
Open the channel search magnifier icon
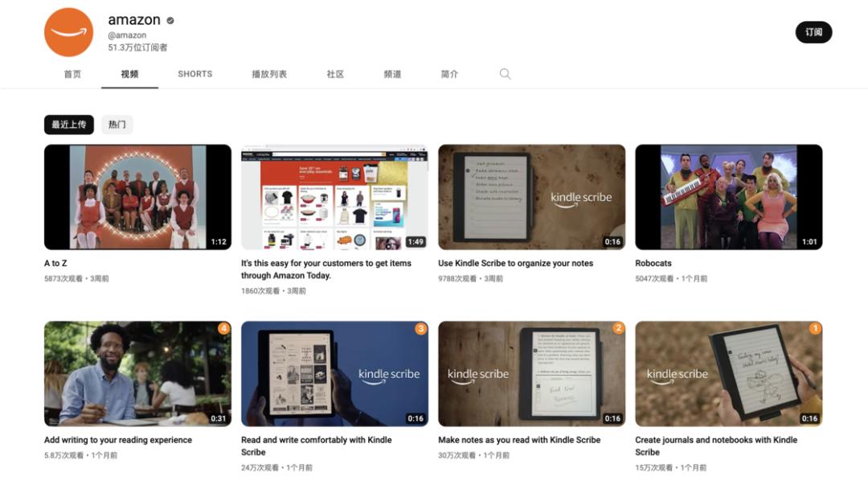(505, 74)
